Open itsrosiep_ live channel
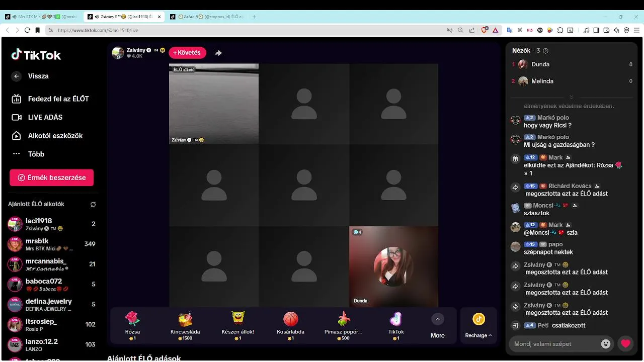Viewport: 644px width, 362px height. coord(51,325)
